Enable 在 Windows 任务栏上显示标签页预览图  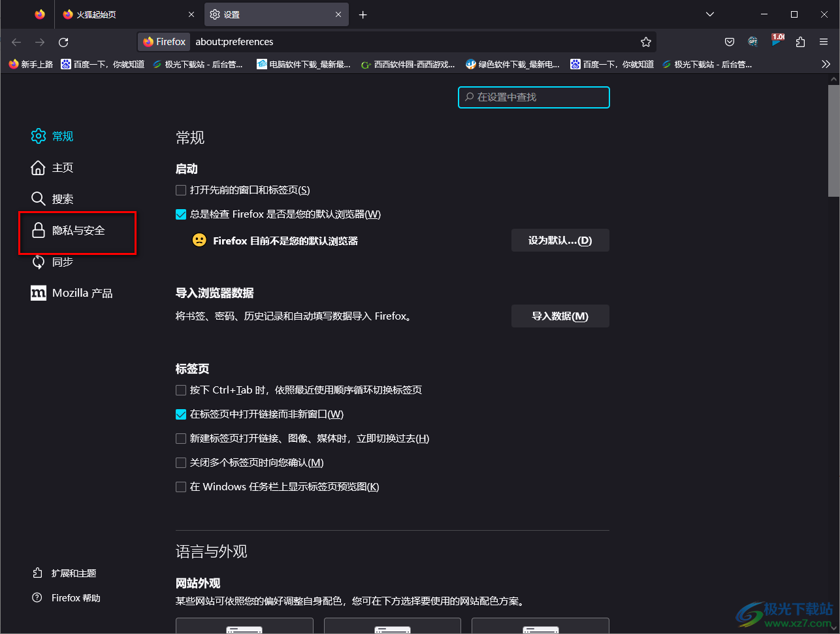(x=181, y=487)
